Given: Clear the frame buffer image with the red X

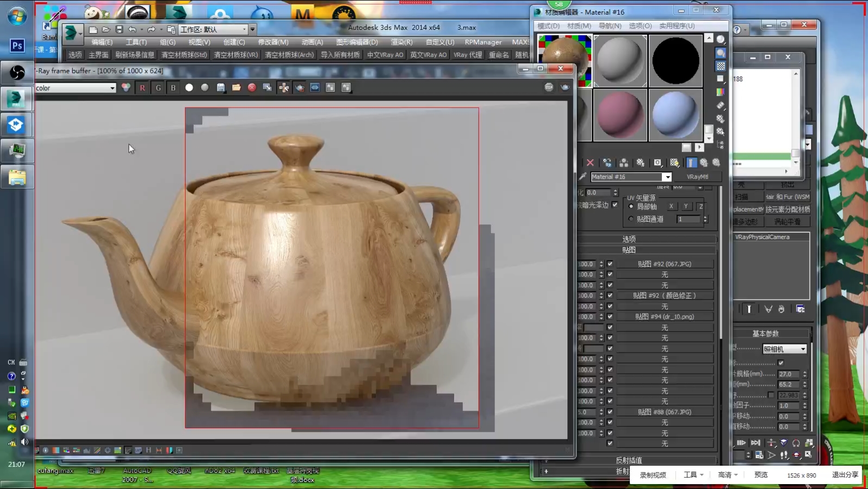Looking at the screenshot, I should tap(252, 87).
